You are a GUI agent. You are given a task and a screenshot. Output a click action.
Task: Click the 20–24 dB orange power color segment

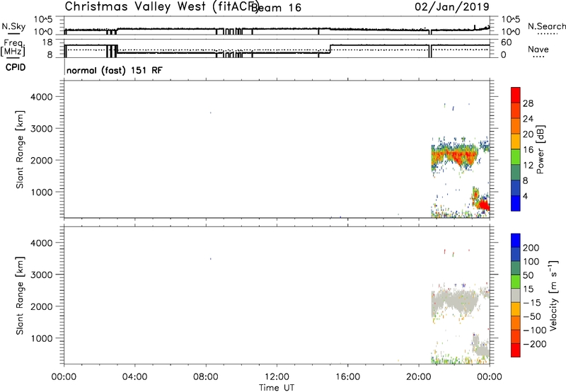[x=516, y=126]
